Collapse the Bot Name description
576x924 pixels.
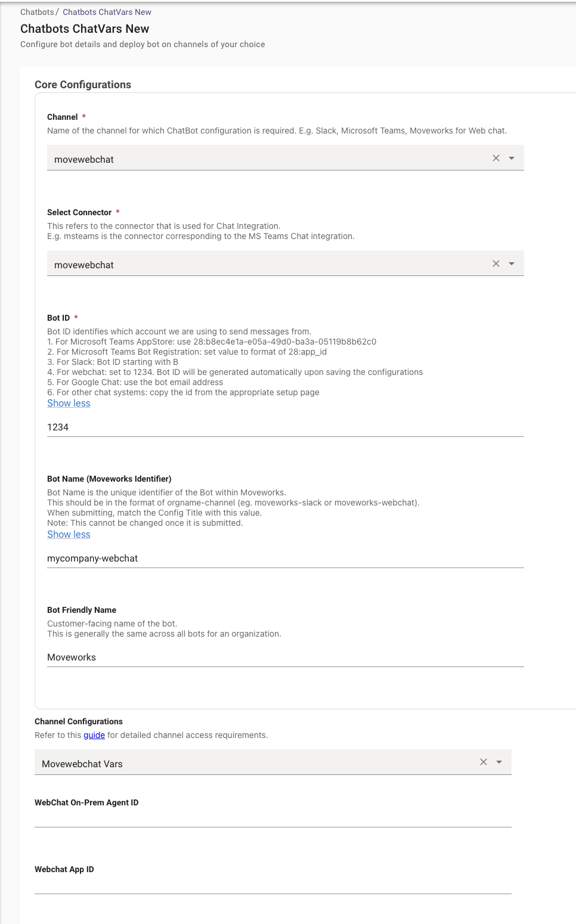pos(69,535)
